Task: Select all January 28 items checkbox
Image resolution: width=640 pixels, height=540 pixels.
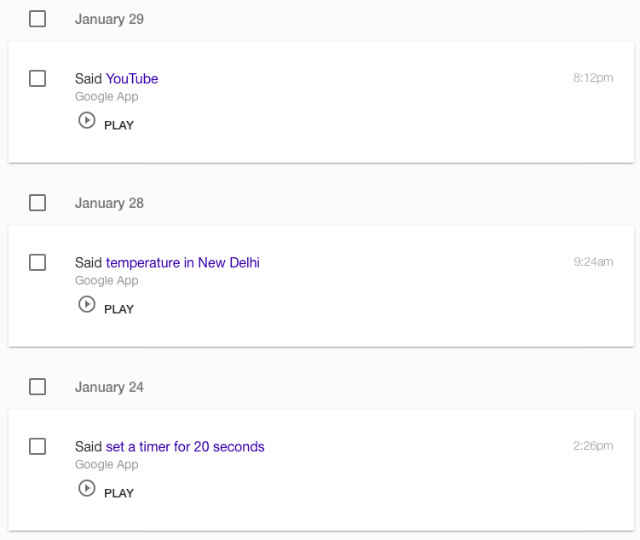Action: point(38,203)
